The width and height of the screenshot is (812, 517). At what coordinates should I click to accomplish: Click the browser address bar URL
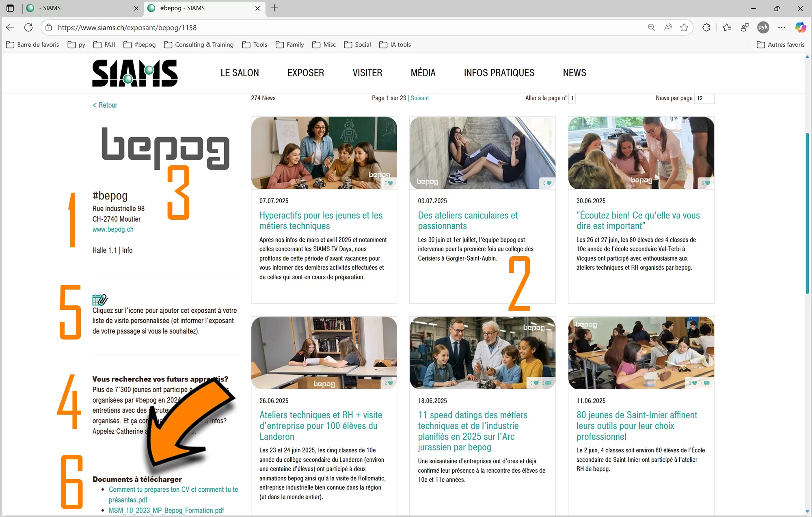pos(127,27)
